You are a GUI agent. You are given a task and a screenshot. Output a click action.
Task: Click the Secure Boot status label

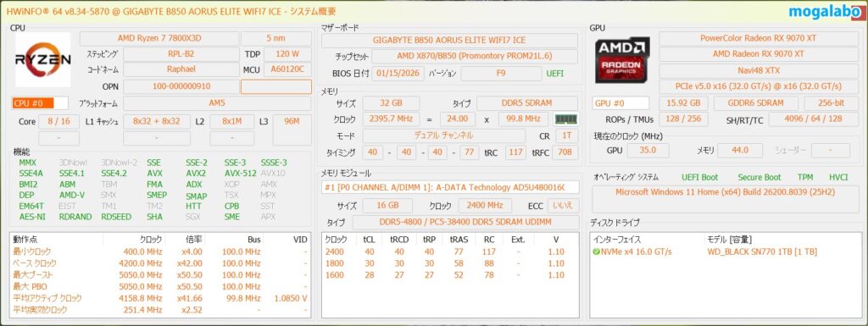click(759, 177)
